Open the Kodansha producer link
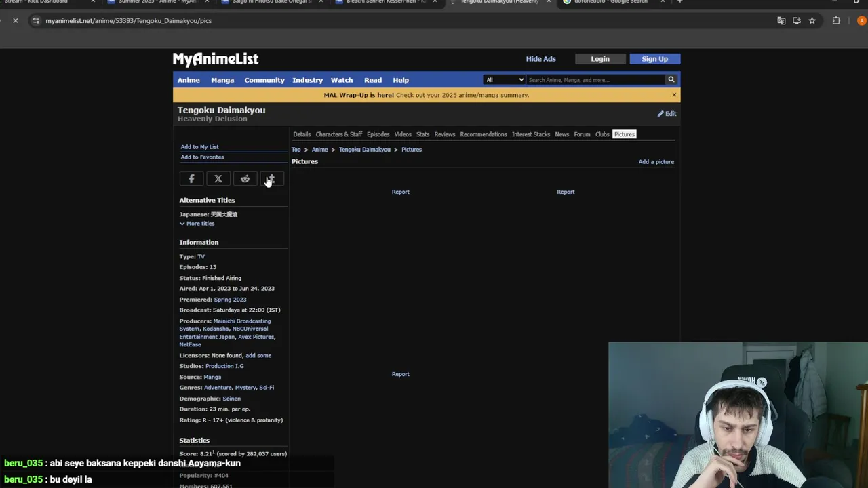This screenshot has height=488, width=868. pyautogui.click(x=216, y=329)
